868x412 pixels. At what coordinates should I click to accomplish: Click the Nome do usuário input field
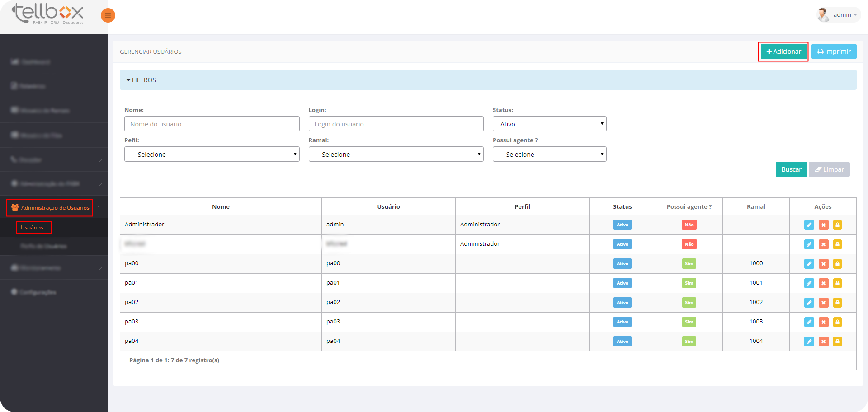tap(212, 124)
